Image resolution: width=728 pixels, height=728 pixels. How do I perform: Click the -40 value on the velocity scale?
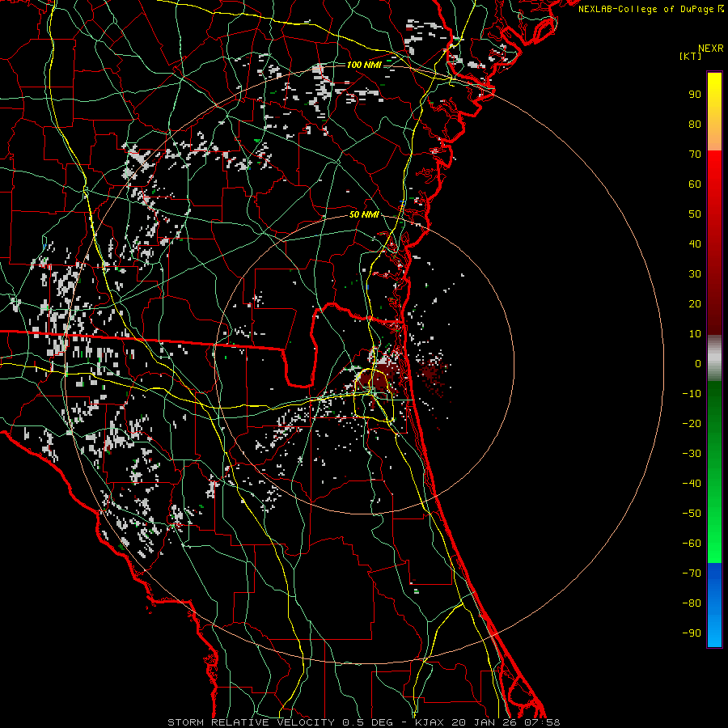pyautogui.click(x=692, y=484)
